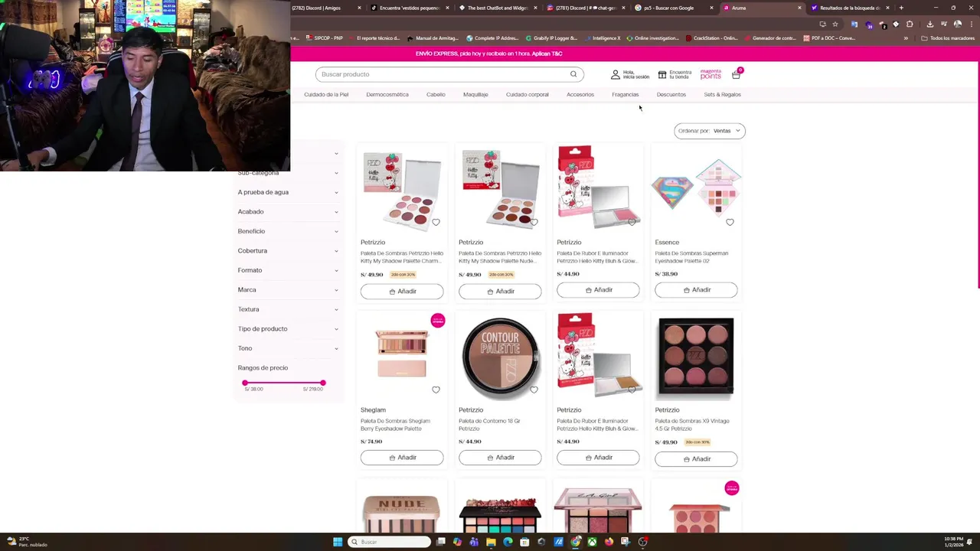The width and height of the screenshot is (980, 551).
Task: Expand the 'Textura' filter
Action: click(x=288, y=309)
